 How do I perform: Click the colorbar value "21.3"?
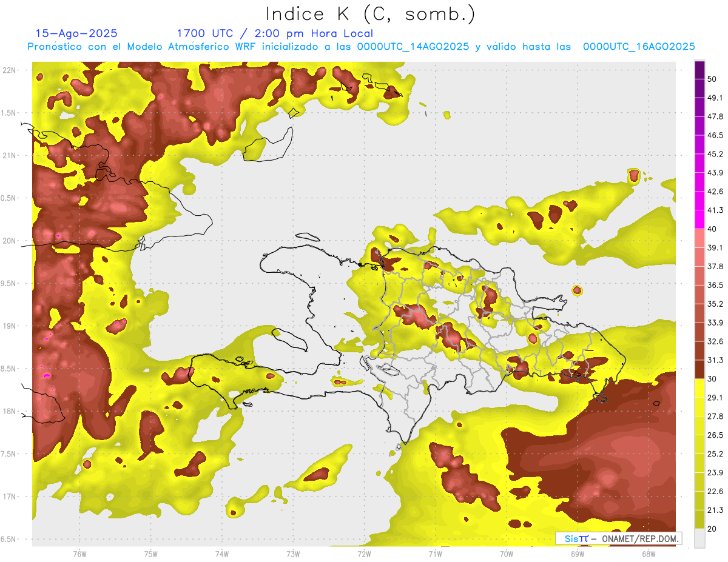715,510
